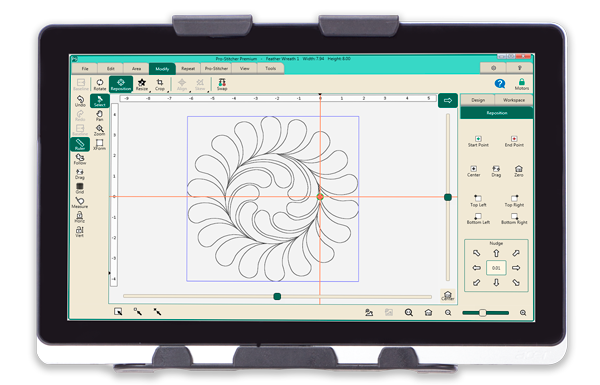The height and width of the screenshot is (385, 600).
Task: Click the nudge amount 0.01 field
Action: (x=496, y=268)
